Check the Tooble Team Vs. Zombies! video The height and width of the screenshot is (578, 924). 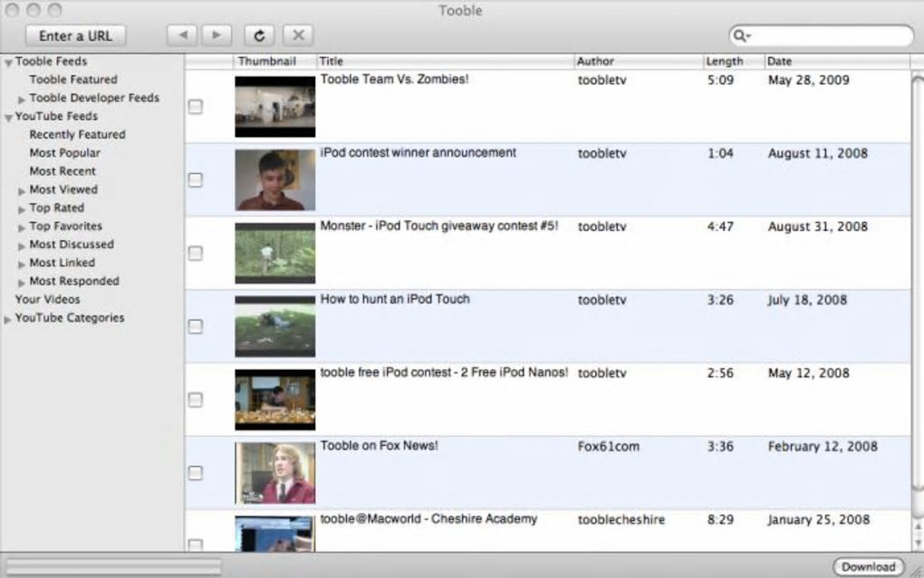click(195, 107)
